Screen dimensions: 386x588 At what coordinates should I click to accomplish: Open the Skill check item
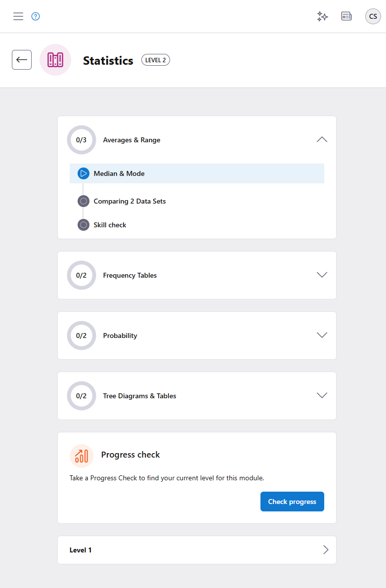tap(110, 225)
